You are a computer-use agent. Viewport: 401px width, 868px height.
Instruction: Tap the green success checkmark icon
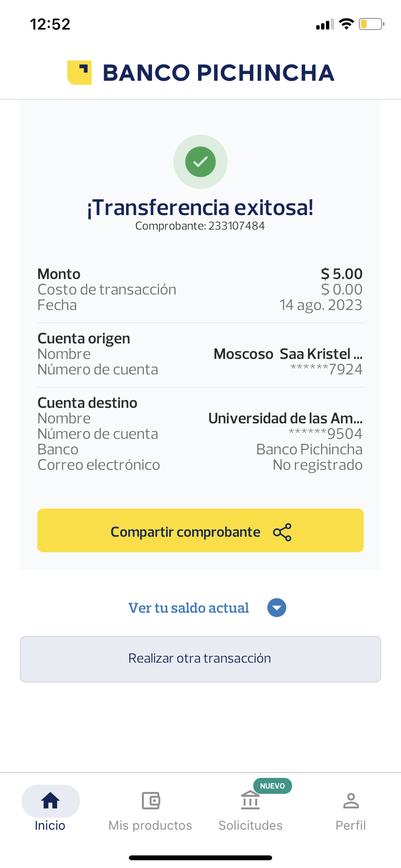[x=200, y=162]
